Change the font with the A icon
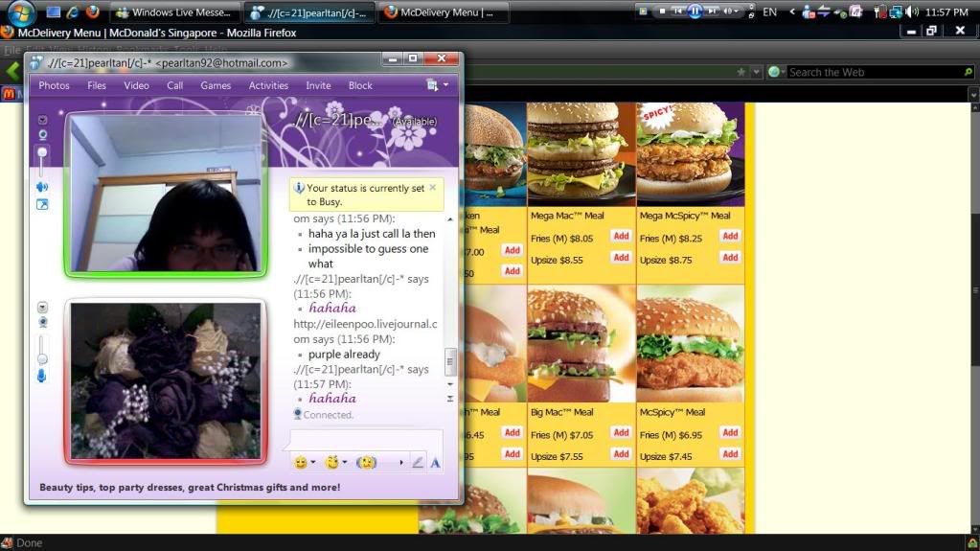The height and width of the screenshot is (551, 980). click(435, 463)
